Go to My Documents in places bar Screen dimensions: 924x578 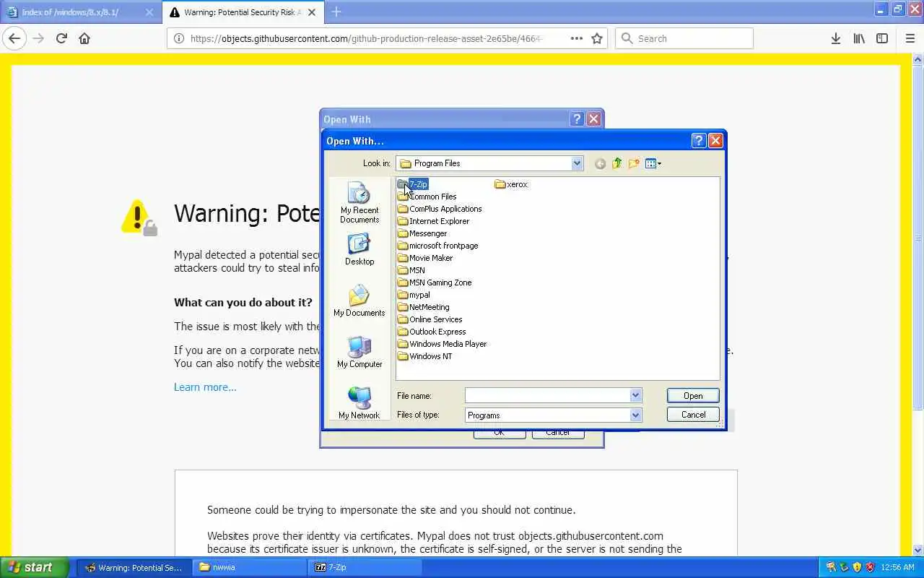coord(359,301)
